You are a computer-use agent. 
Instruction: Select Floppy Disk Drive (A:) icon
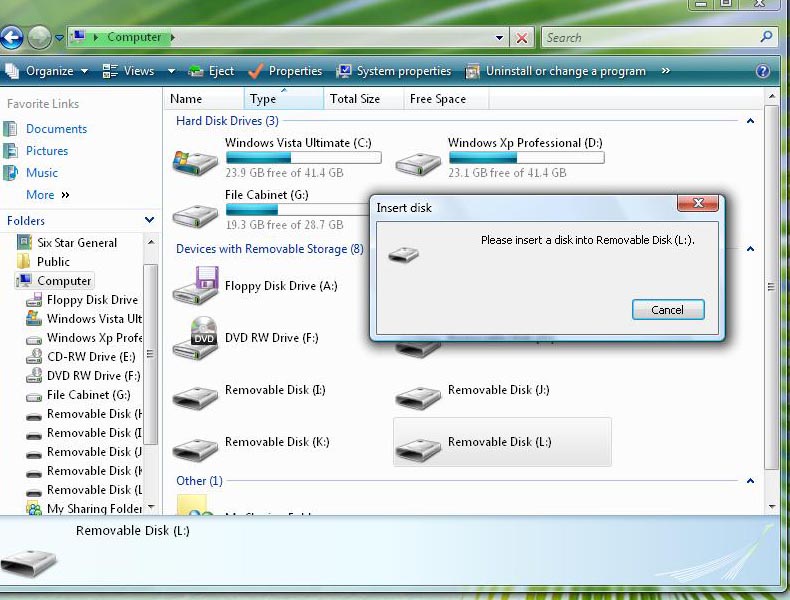click(x=195, y=286)
